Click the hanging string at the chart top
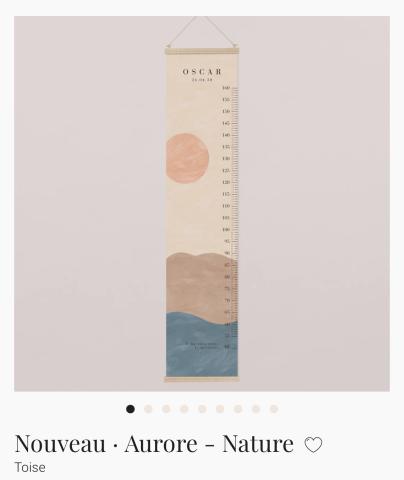The width and height of the screenshot is (404, 480). (x=202, y=32)
